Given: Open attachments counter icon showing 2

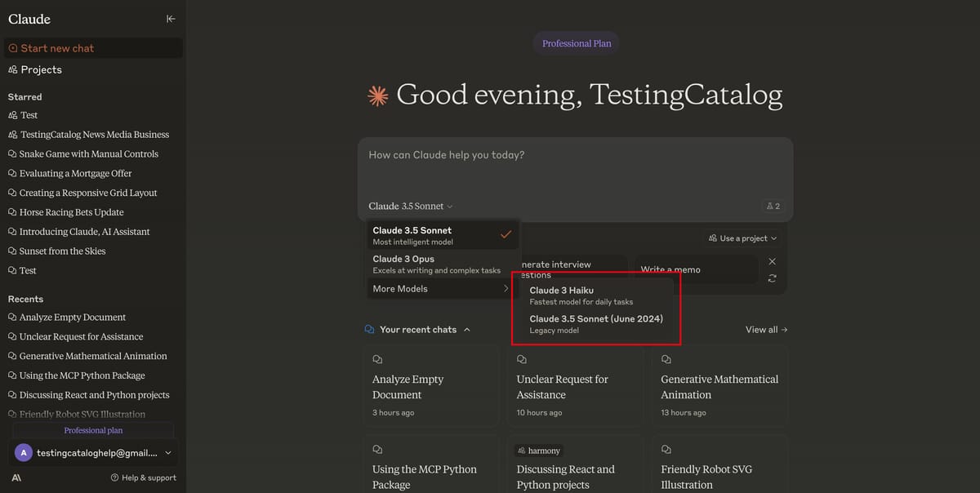Looking at the screenshot, I should 772,206.
